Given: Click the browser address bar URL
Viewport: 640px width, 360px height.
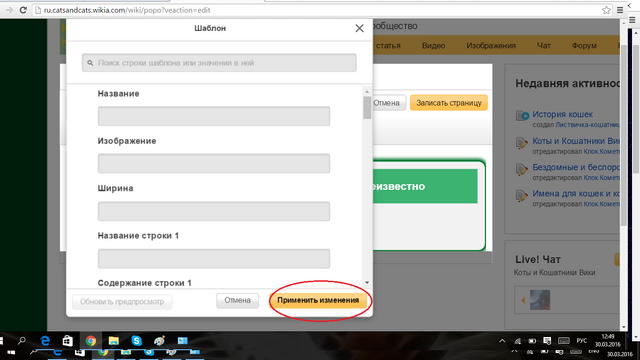Looking at the screenshot, I should coord(127,10).
